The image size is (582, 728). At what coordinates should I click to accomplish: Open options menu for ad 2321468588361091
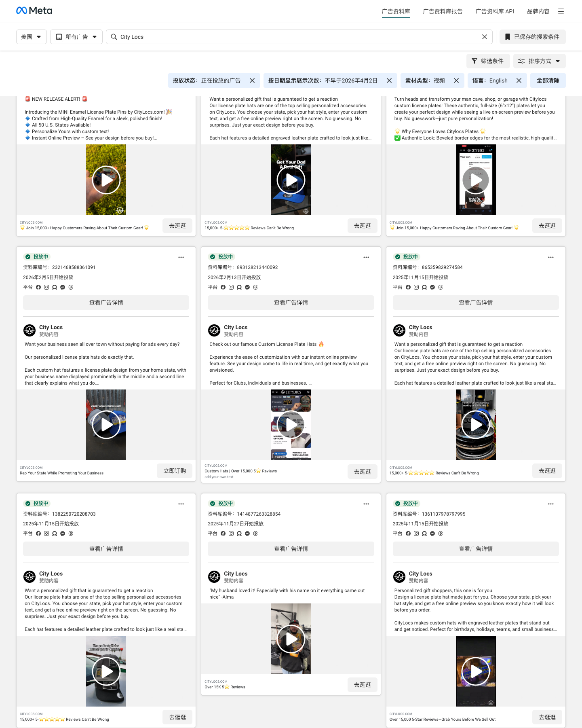click(x=181, y=257)
